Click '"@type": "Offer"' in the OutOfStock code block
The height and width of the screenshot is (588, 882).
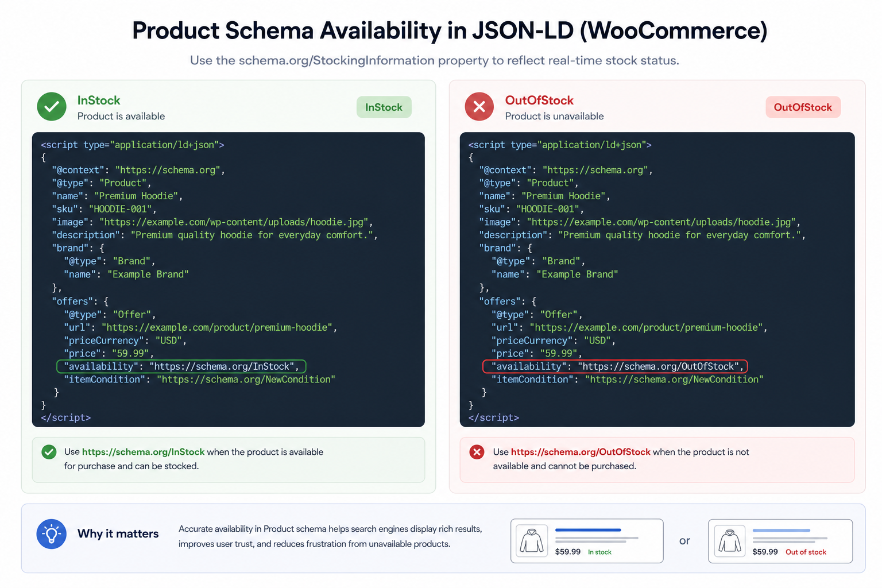pos(537,315)
